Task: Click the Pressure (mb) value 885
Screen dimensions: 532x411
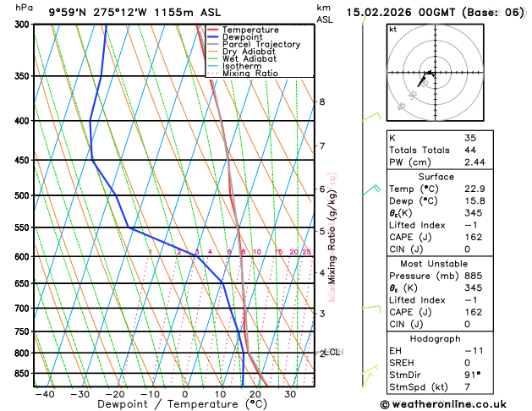Action: tap(474, 276)
